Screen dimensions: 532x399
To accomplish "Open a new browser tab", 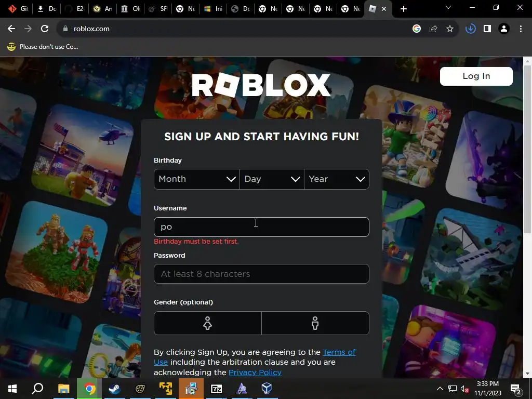I will pyautogui.click(x=403, y=9).
